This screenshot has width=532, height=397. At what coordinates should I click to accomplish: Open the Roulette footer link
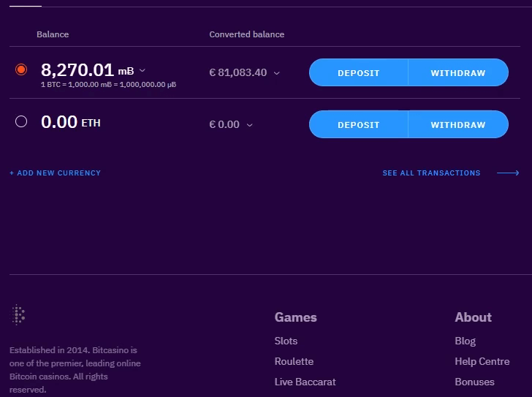click(294, 361)
